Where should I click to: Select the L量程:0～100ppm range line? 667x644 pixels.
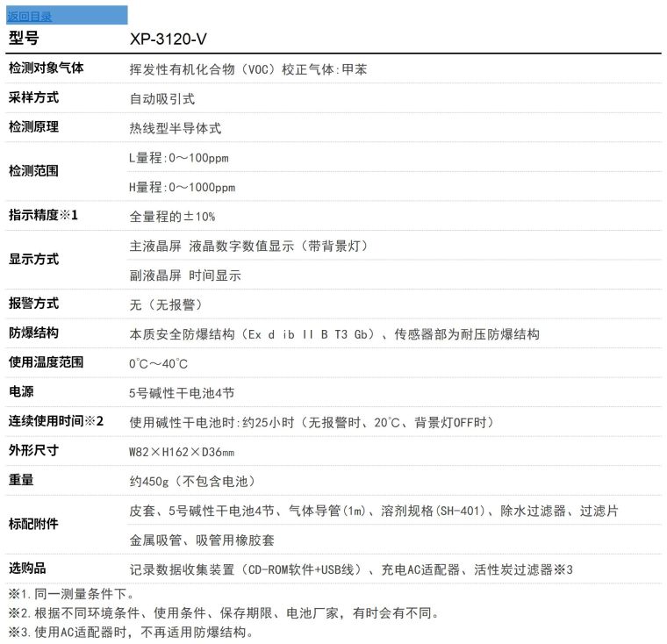pos(178,158)
